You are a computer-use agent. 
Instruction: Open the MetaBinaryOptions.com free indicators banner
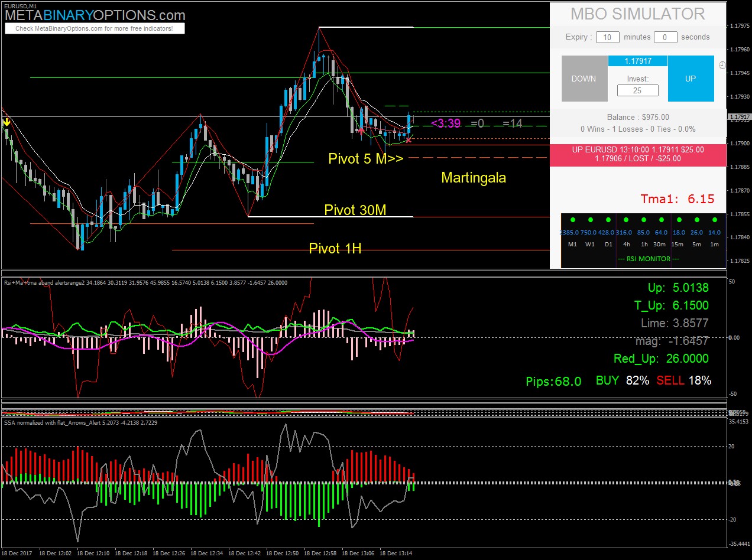(x=95, y=28)
